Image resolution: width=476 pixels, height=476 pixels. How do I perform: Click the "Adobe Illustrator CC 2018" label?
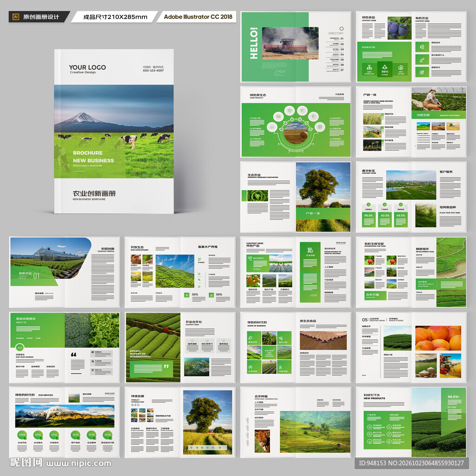(x=198, y=17)
